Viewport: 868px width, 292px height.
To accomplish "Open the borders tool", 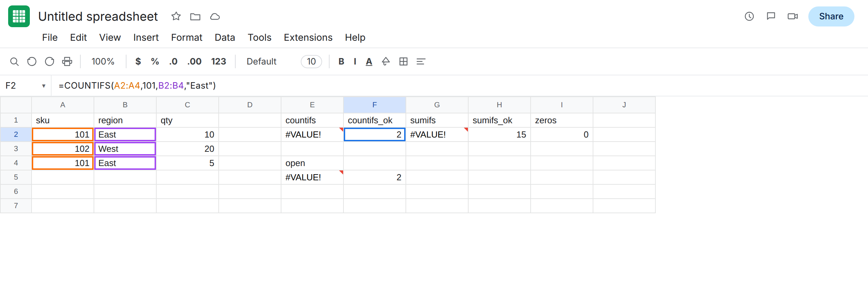I will [x=403, y=61].
